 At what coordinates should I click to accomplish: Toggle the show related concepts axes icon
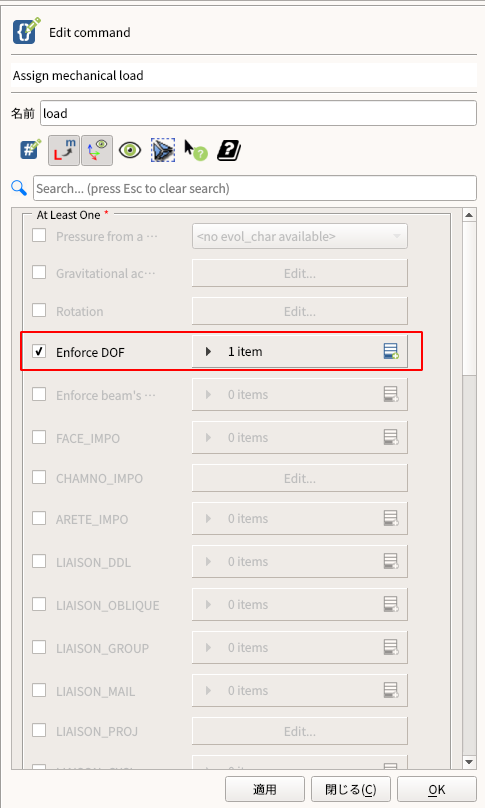tap(97, 150)
